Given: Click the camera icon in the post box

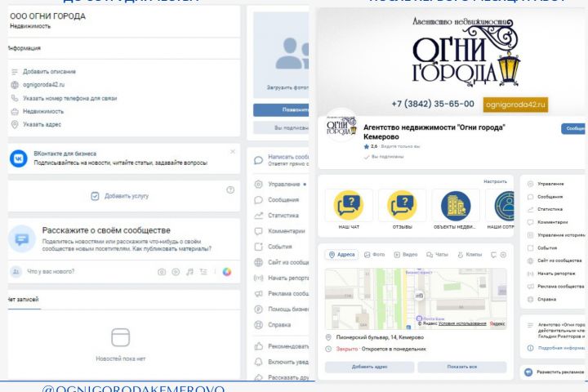Looking at the screenshot, I should pos(162,272).
